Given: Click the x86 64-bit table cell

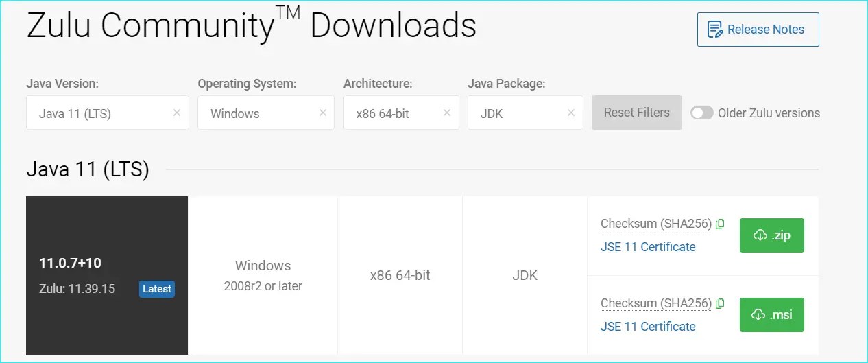Looking at the screenshot, I should point(400,275).
